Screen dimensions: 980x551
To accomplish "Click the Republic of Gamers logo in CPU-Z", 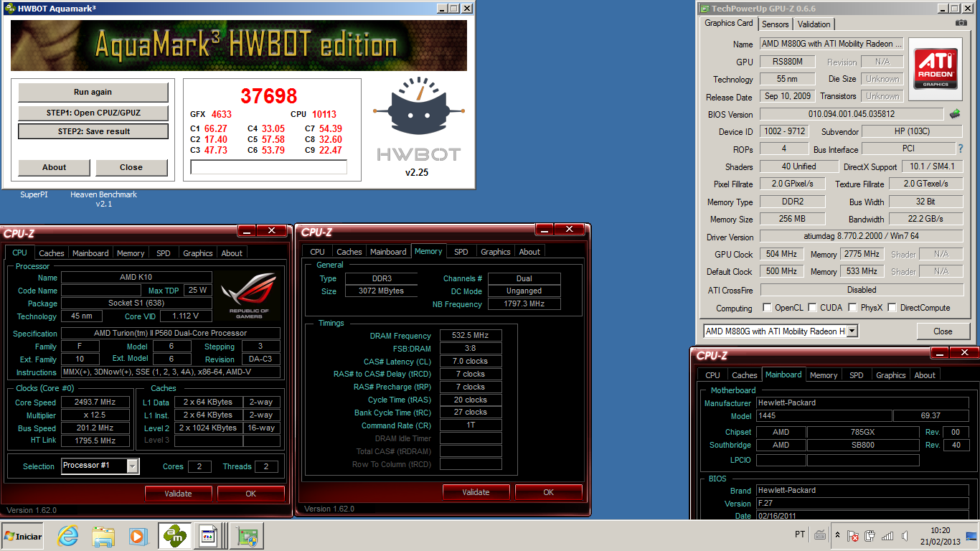I will [x=250, y=296].
